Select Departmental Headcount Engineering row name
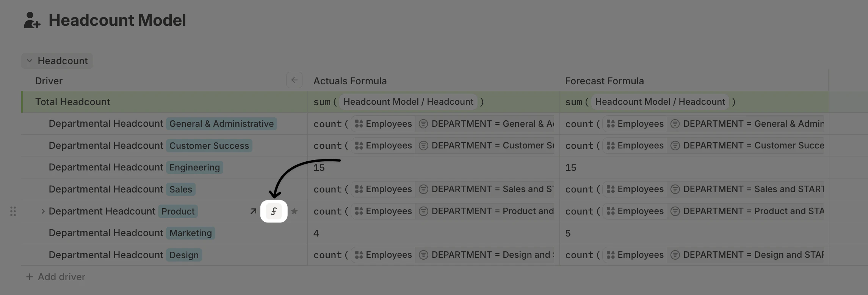The height and width of the screenshot is (295, 868). (x=106, y=167)
